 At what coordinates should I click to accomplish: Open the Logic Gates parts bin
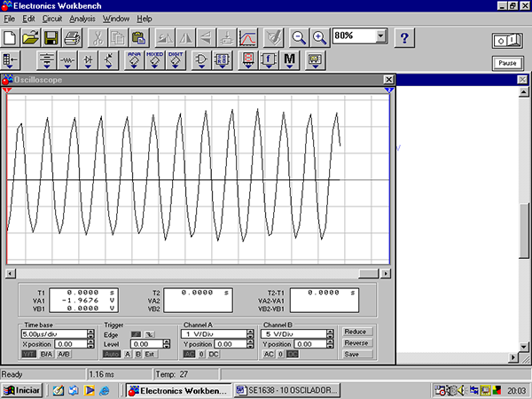click(x=201, y=60)
